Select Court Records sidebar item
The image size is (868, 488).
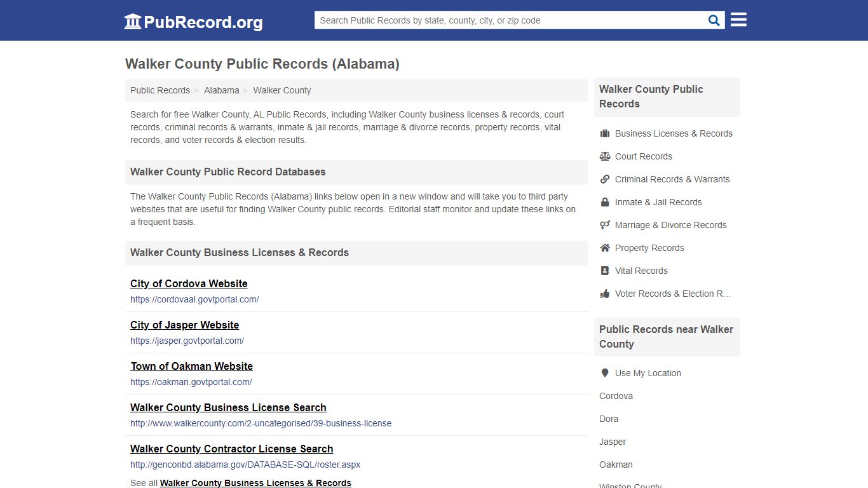point(644,156)
